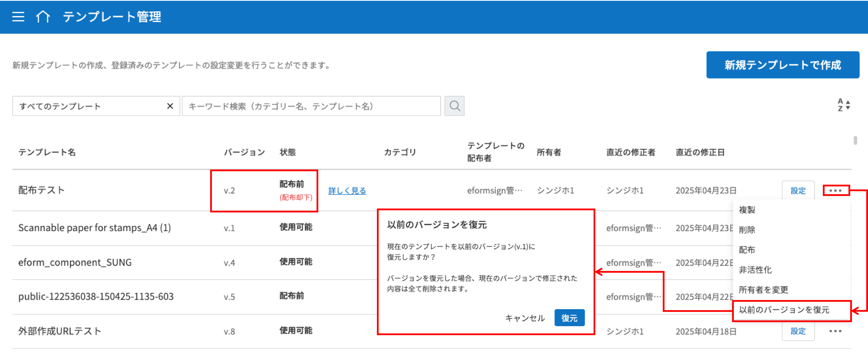Viewport: 868px width, 353px height.
Task: Select 配布 in the context menu
Action: pos(747,250)
